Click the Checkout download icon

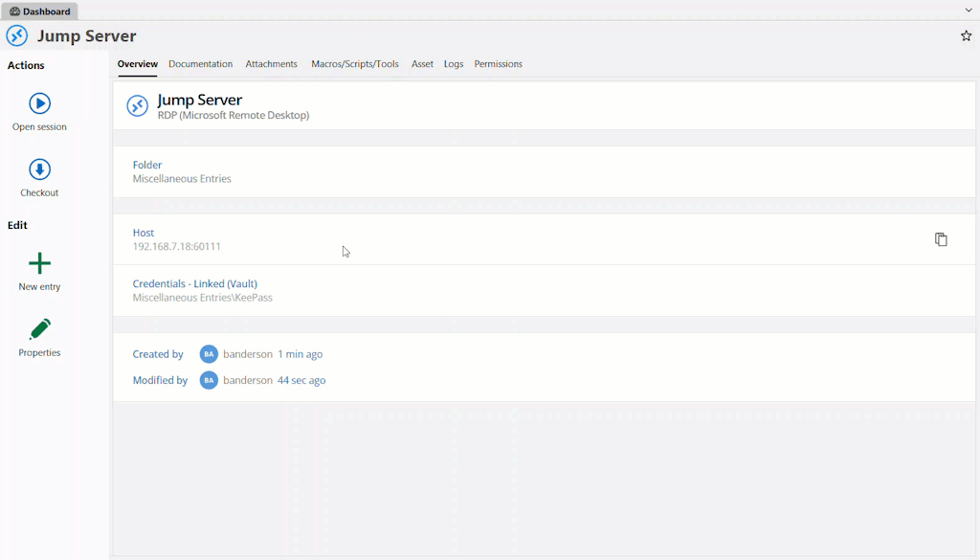(39, 169)
